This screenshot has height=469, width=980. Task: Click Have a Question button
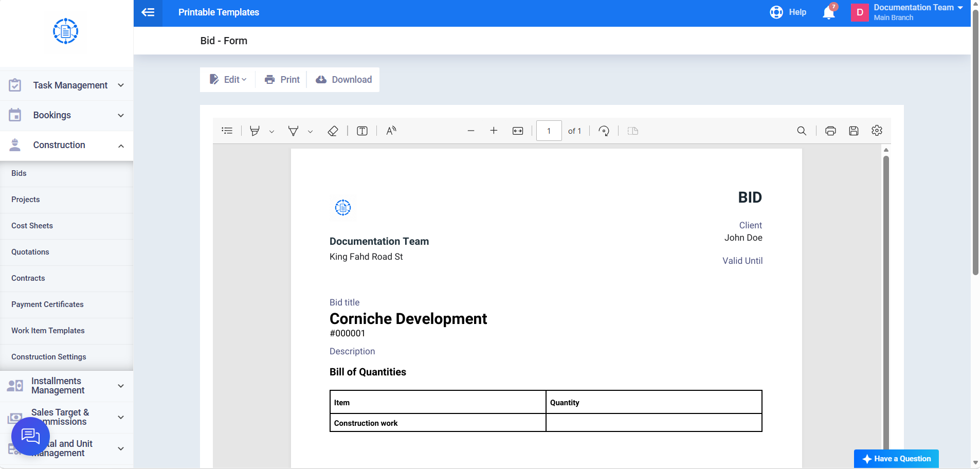(x=896, y=459)
